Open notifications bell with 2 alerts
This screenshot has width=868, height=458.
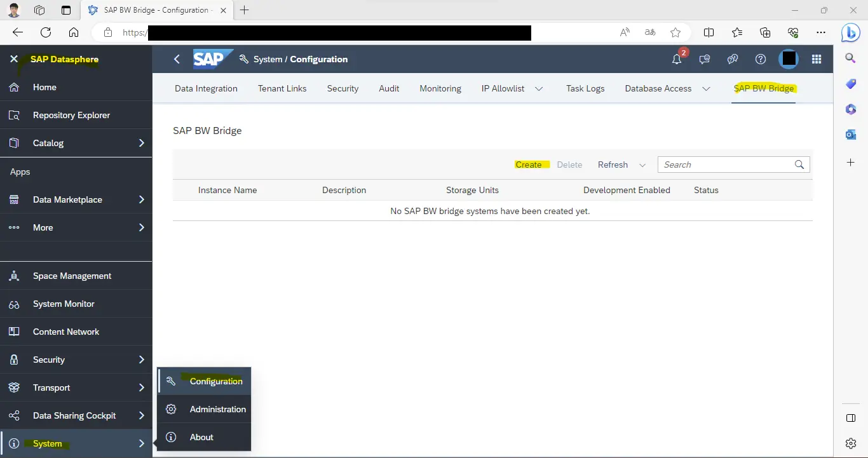click(677, 58)
